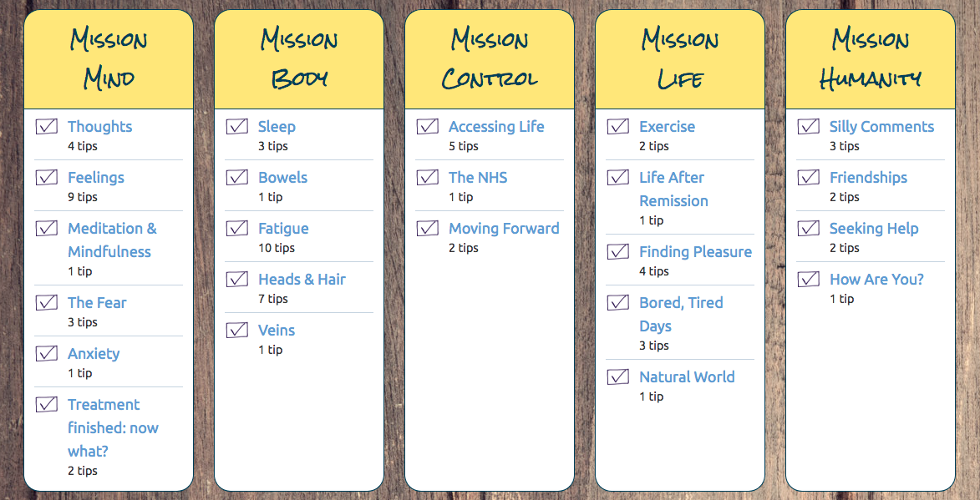The width and height of the screenshot is (980, 500).
Task: Check the box beside Natural World
Action: click(618, 376)
